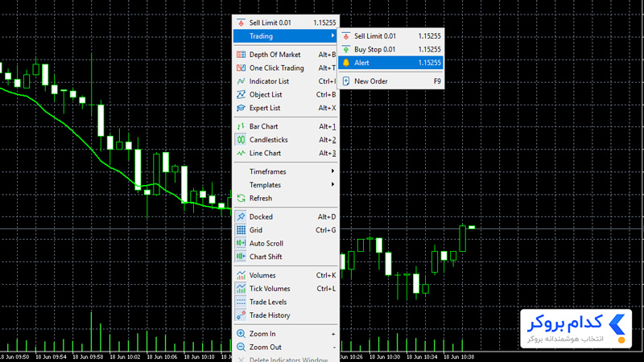Click the Volumes icon
Image resolution: width=644 pixels, height=362 pixels.
241,275
